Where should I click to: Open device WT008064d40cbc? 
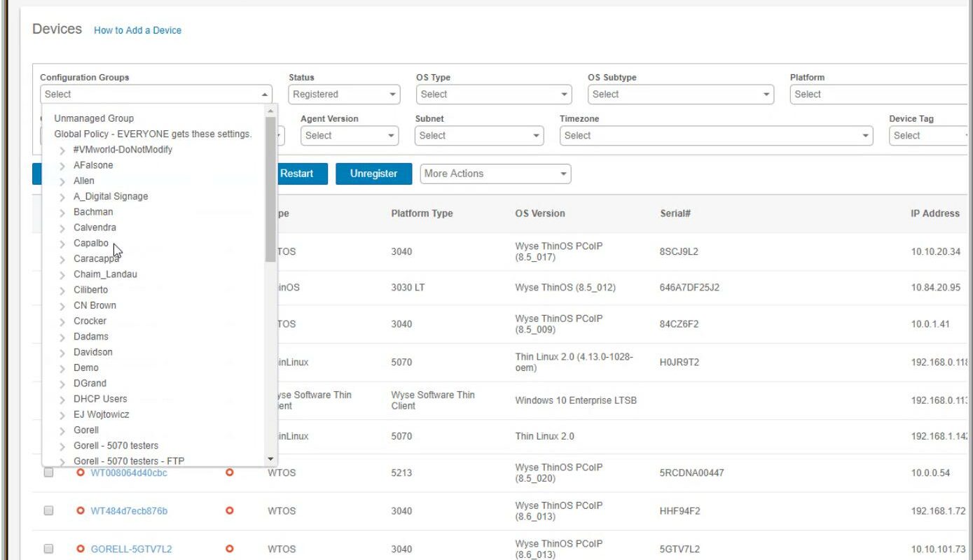[x=129, y=473]
